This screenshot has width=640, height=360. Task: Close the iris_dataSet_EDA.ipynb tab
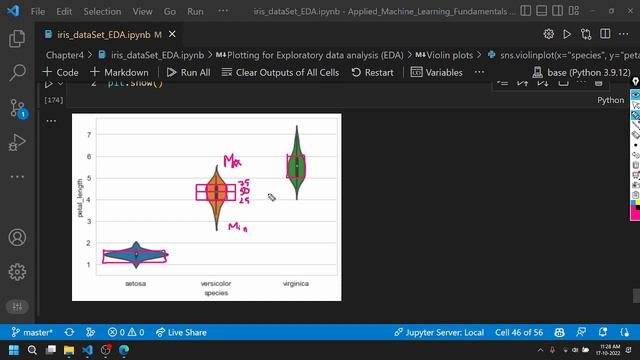pos(172,34)
